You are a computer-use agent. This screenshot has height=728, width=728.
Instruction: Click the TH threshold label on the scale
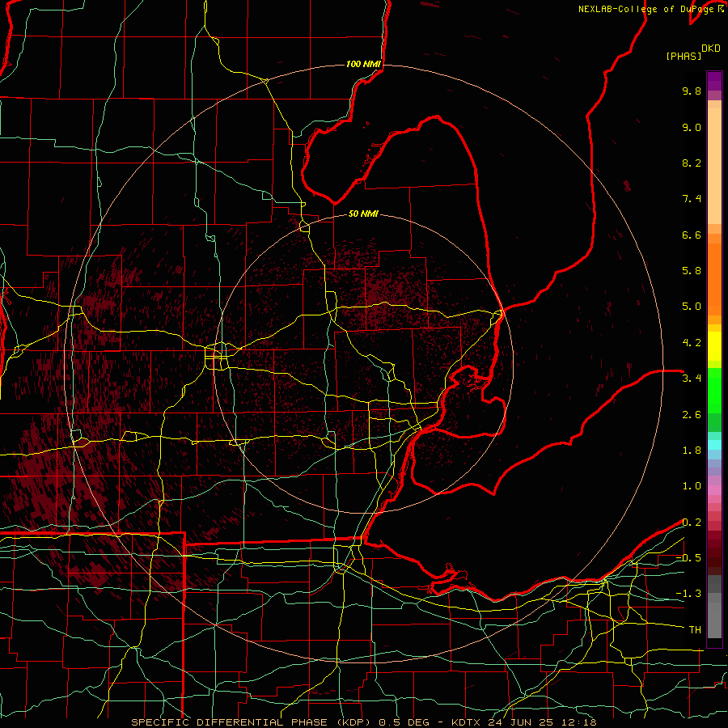[695, 630]
